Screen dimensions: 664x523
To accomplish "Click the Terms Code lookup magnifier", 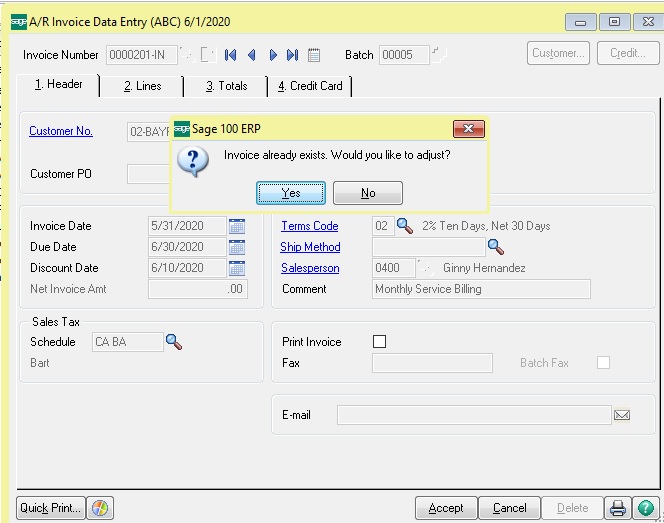I will point(404,226).
